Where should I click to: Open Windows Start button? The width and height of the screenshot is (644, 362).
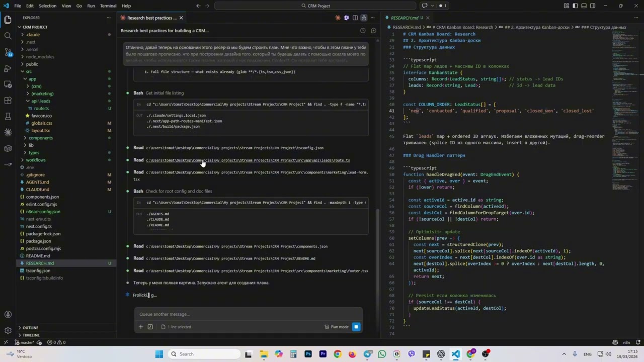click(x=159, y=354)
